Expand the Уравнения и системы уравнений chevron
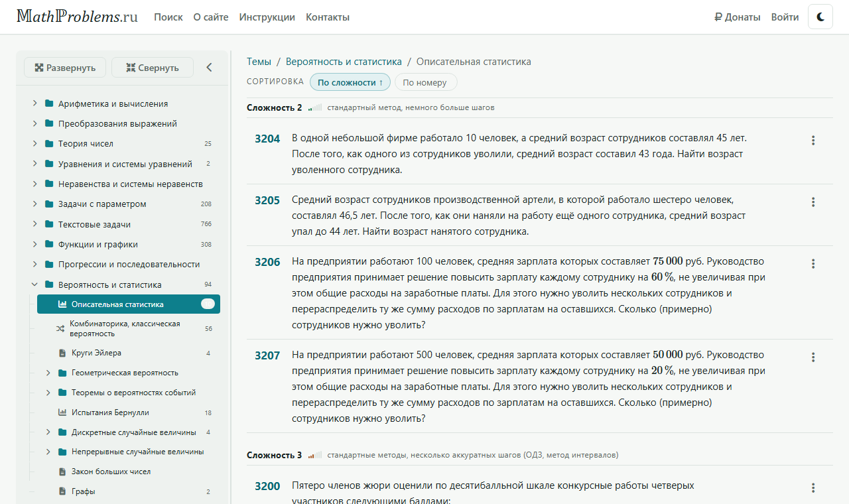This screenshot has height=504, width=849. 34,164
